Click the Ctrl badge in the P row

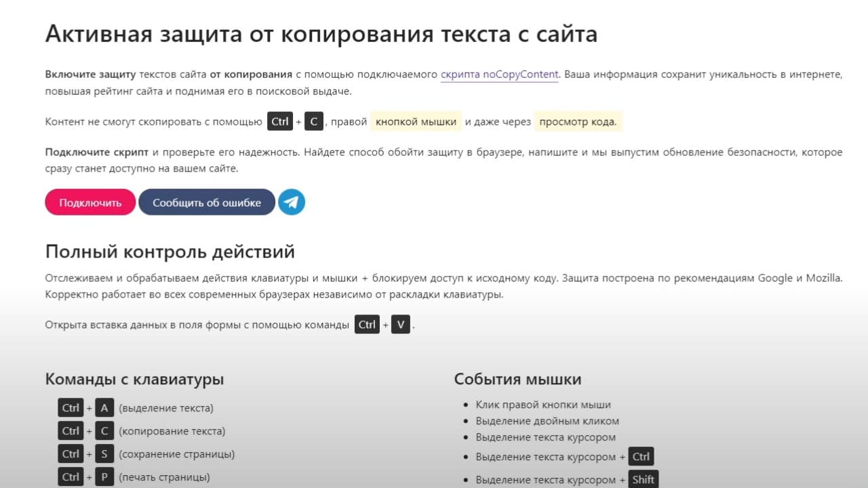pos(71,477)
